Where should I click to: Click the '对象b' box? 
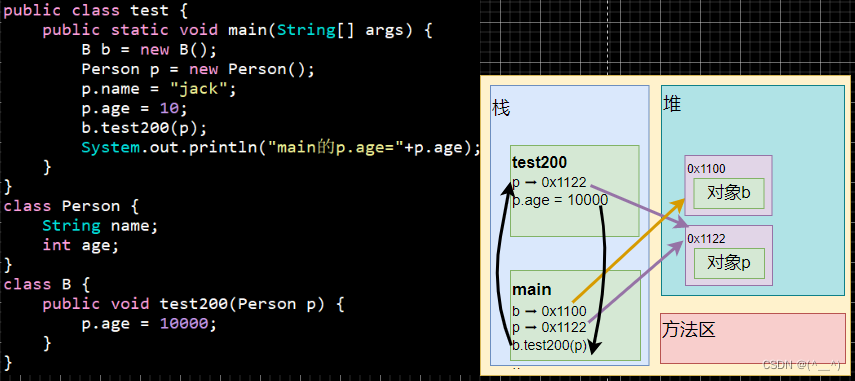(x=729, y=193)
